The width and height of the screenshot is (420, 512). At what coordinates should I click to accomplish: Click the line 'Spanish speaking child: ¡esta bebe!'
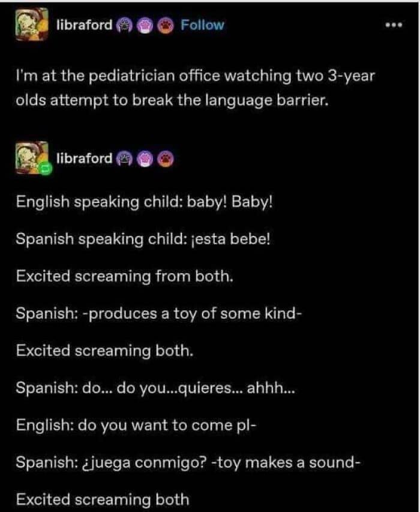(x=143, y=239)
